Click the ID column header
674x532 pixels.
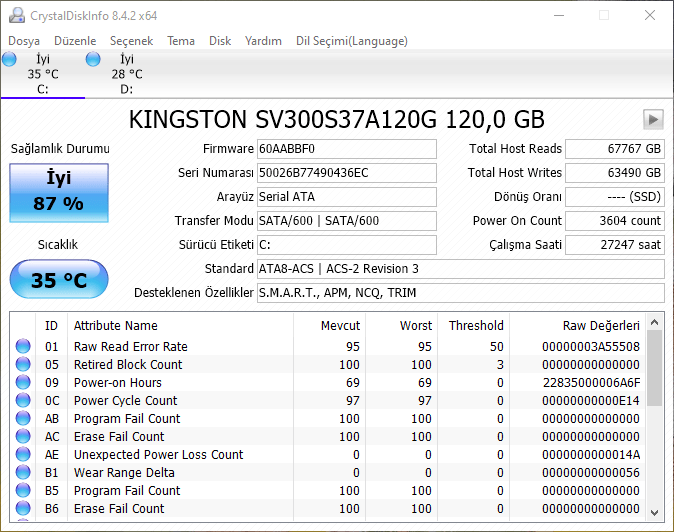(51, 326)
